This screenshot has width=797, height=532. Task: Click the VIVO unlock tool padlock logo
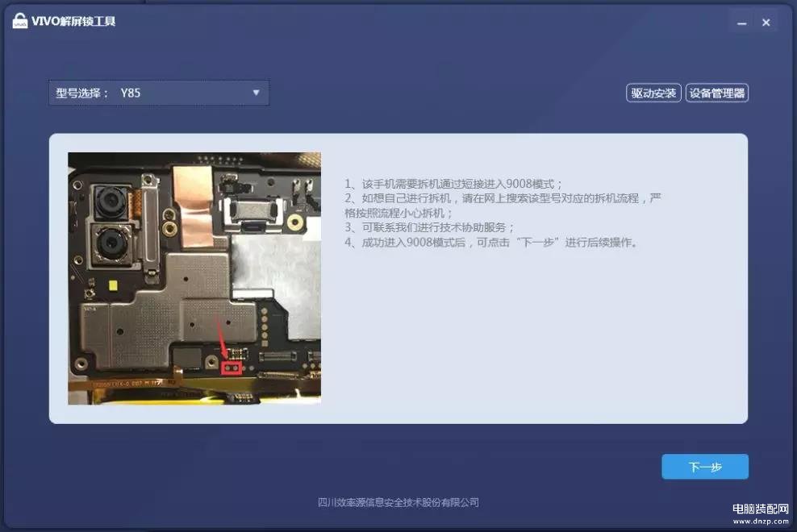(x=20, y=21)
